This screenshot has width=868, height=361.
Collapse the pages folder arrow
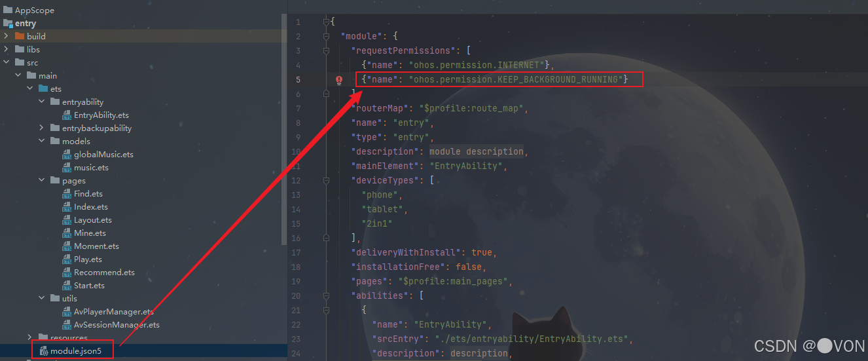pos(41,180)
